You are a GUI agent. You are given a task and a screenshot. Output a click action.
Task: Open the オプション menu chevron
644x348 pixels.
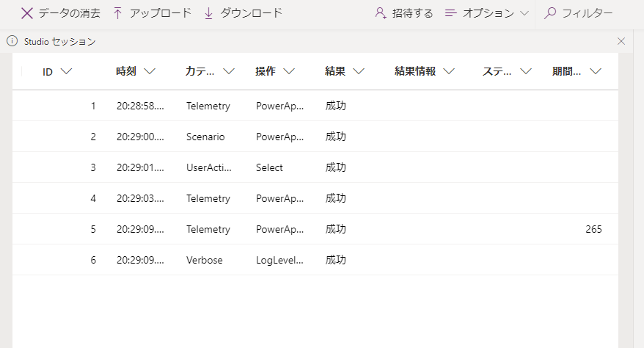(524, 13)
